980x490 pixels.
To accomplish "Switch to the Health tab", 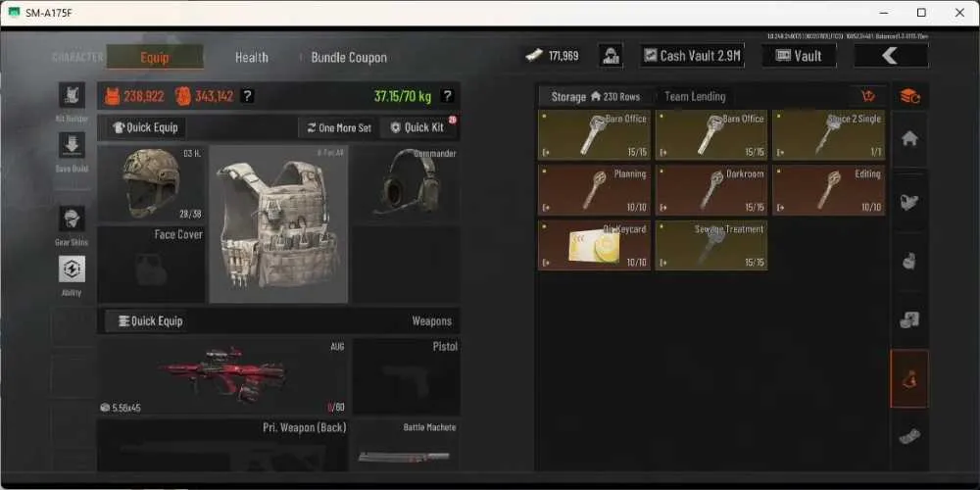I will click(x=251, y=57).
